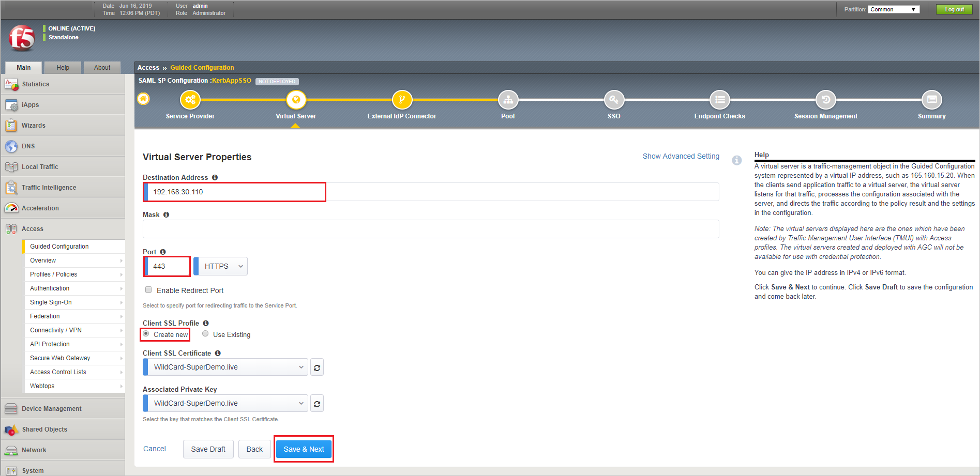Jump to the Session Management step icon
The height and width of the screenshot is (476, 980).
click(826, 100)
